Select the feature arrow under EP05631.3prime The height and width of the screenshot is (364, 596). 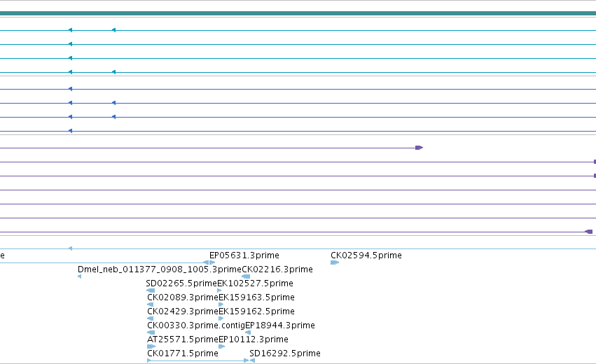coord(212,262)
